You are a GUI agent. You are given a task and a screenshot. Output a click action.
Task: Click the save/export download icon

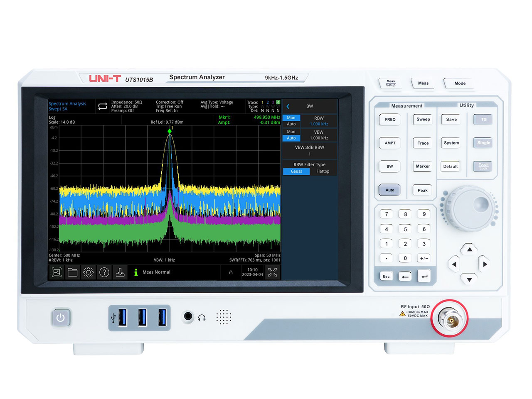(x=120, y=272)
